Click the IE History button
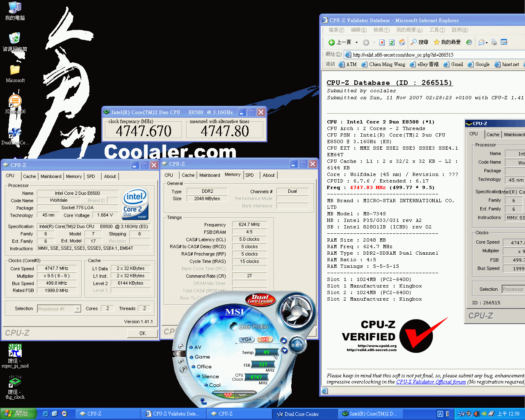525x420 pixels. [x=469, y=42]
